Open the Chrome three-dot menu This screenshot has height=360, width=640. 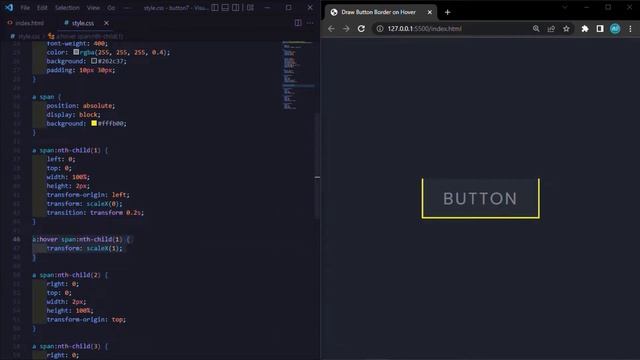click(x=630, y=29)
